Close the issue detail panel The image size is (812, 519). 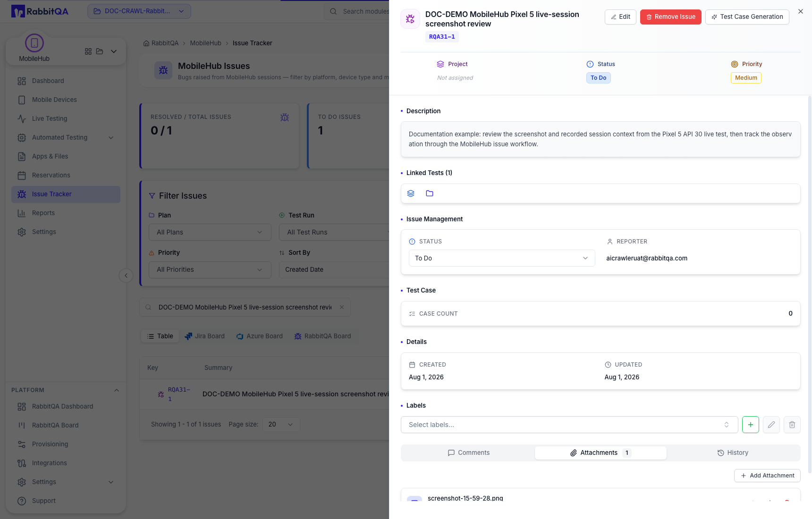800,11
